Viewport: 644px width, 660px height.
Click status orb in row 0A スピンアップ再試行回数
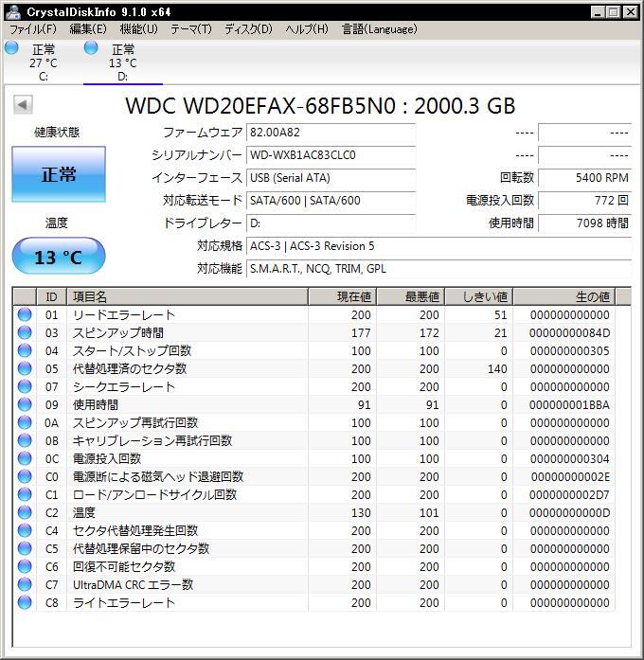click(x=25, y=422)
